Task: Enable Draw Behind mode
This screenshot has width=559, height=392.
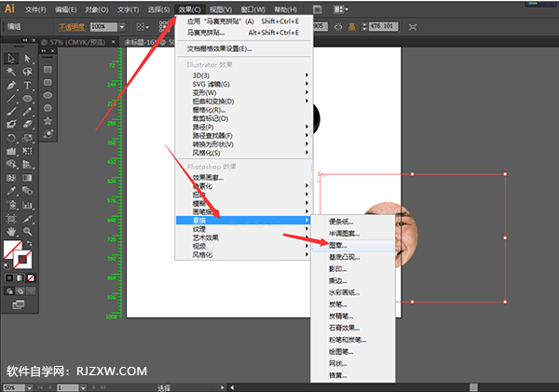Action: [20, 291]
